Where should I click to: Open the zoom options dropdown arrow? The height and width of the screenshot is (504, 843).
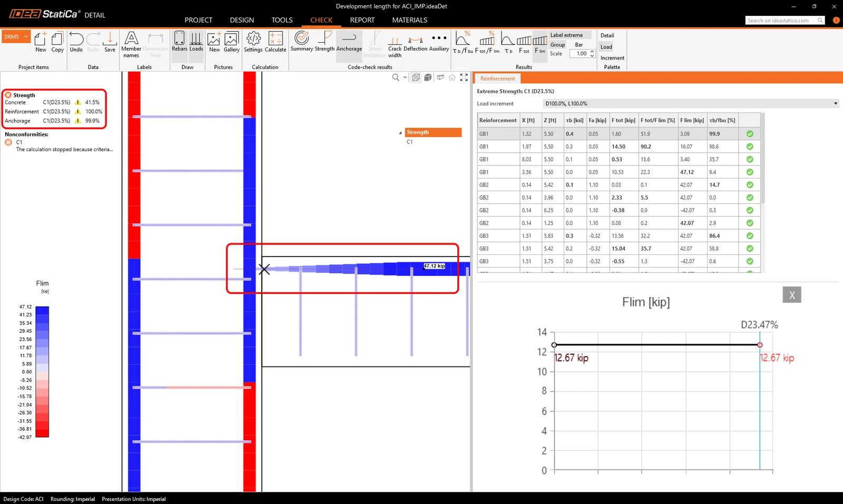(x=405, y=77)
